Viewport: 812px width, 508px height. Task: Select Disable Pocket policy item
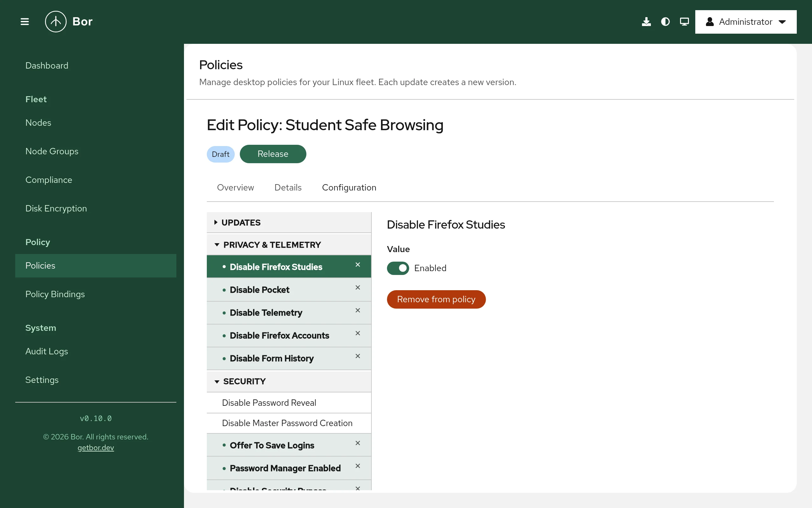[x=289, y=290]
